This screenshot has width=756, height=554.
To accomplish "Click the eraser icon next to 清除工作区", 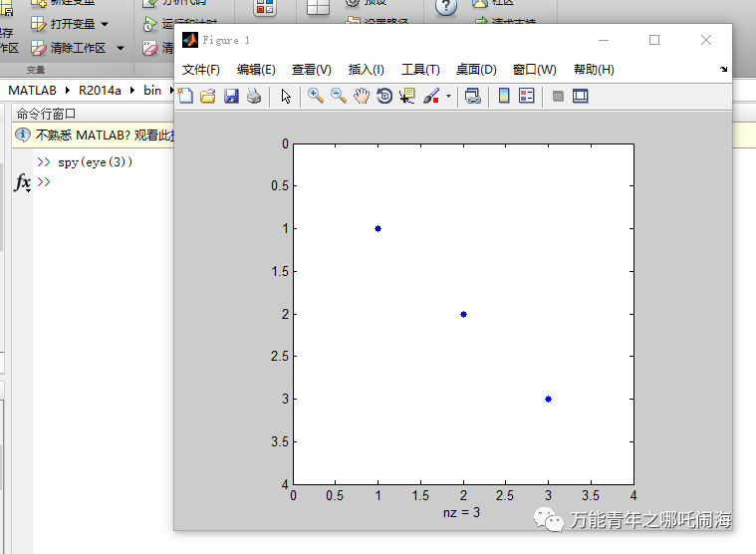I will point(39,48).
